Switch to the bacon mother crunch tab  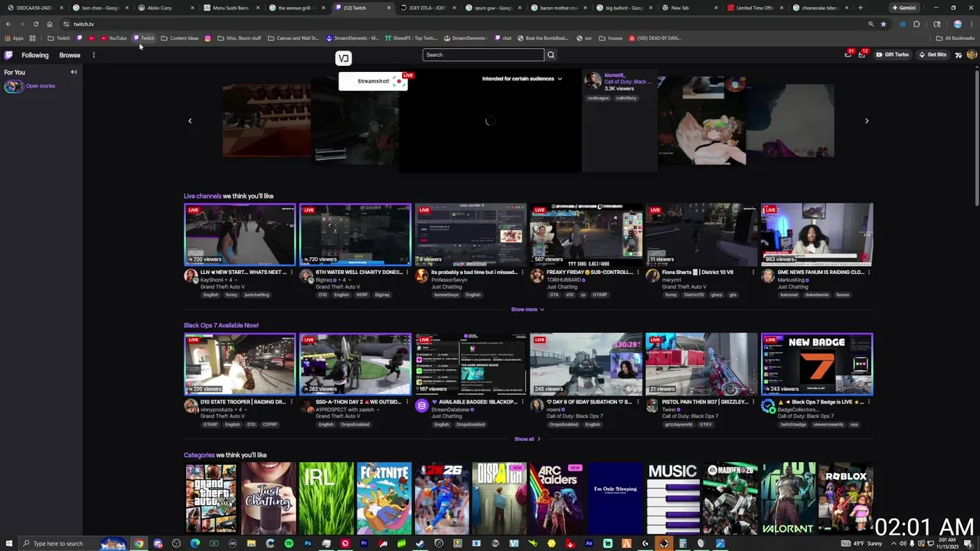559,8
